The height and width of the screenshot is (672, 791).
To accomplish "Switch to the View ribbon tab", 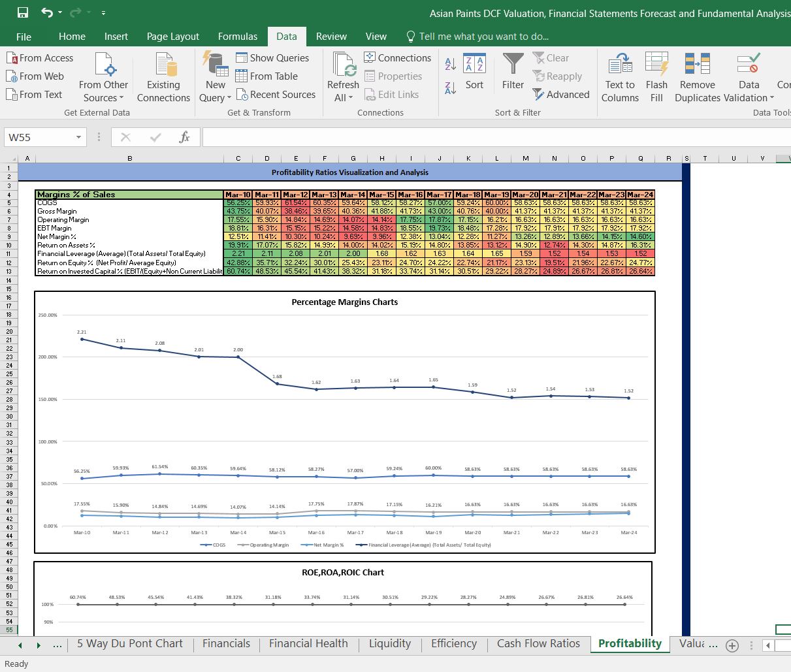I will coord(376,37).
